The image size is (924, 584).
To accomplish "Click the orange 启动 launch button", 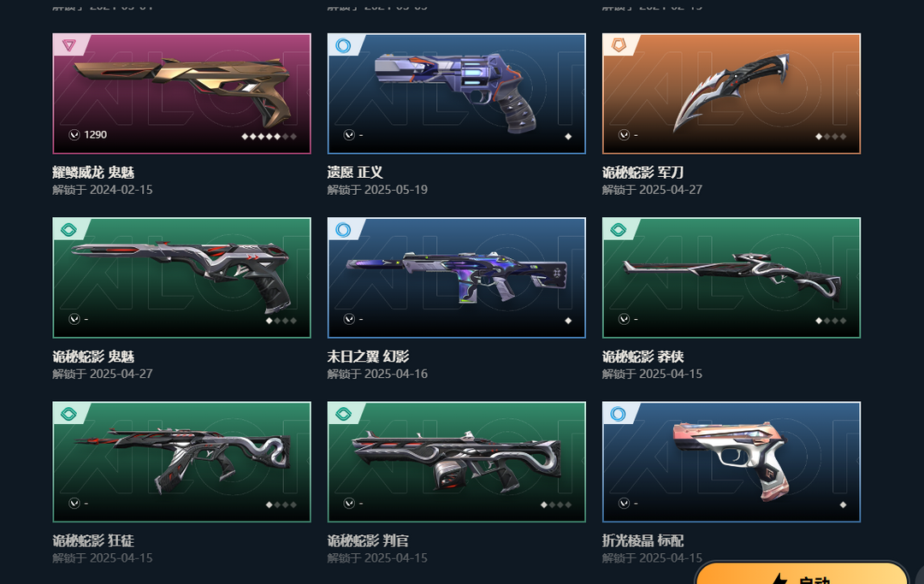I will coord(802,574).
